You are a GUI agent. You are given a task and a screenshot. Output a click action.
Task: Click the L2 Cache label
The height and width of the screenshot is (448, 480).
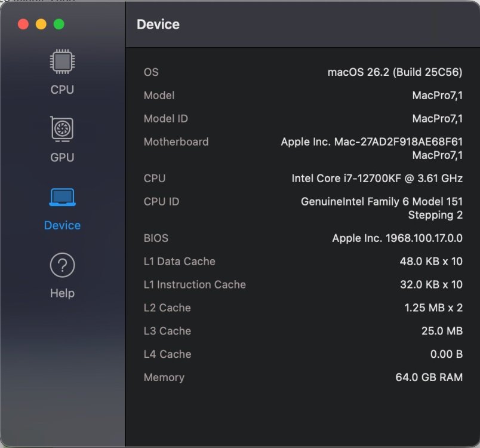tap(167, 308)
